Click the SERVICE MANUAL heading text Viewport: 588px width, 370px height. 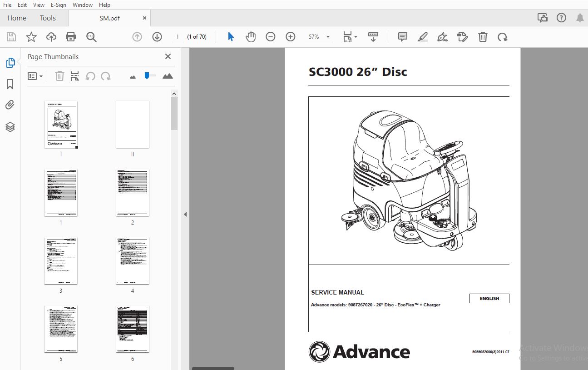(337, 292)
